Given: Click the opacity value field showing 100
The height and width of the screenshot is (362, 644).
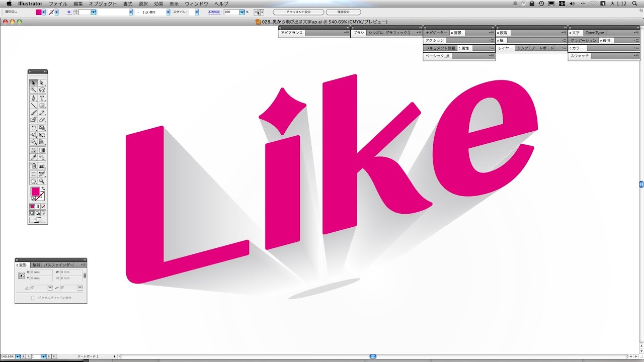Looking at the screenshot, I should (x=231, y=12).
